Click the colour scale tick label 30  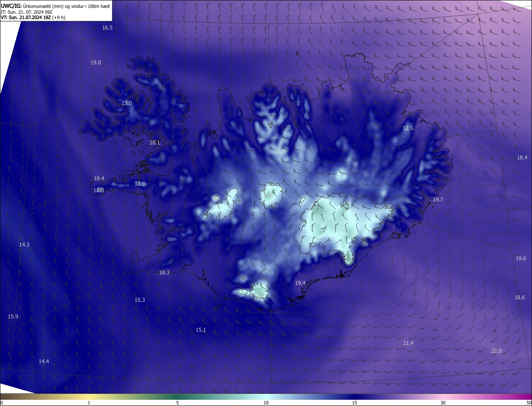443,403
